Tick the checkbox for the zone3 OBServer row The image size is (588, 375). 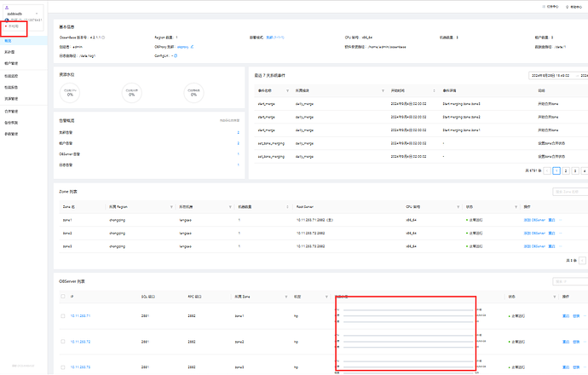pos(62,367)
